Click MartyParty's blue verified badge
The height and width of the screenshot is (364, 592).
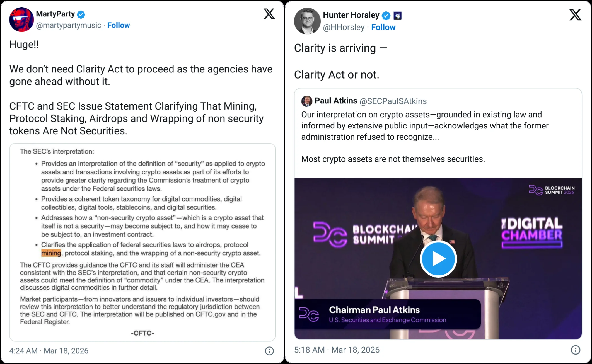coord(81,14)
